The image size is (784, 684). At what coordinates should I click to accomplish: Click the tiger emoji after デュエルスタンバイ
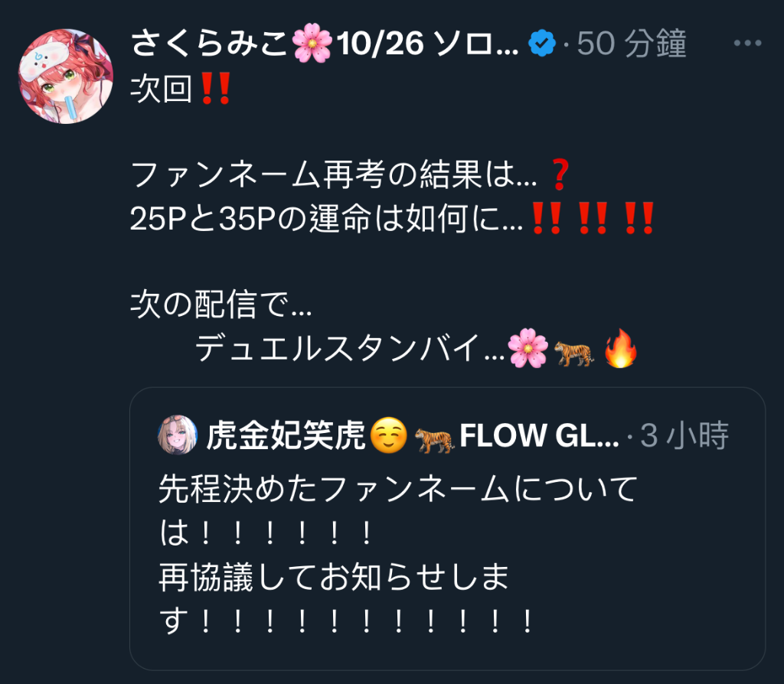click(x=574, y=353)
